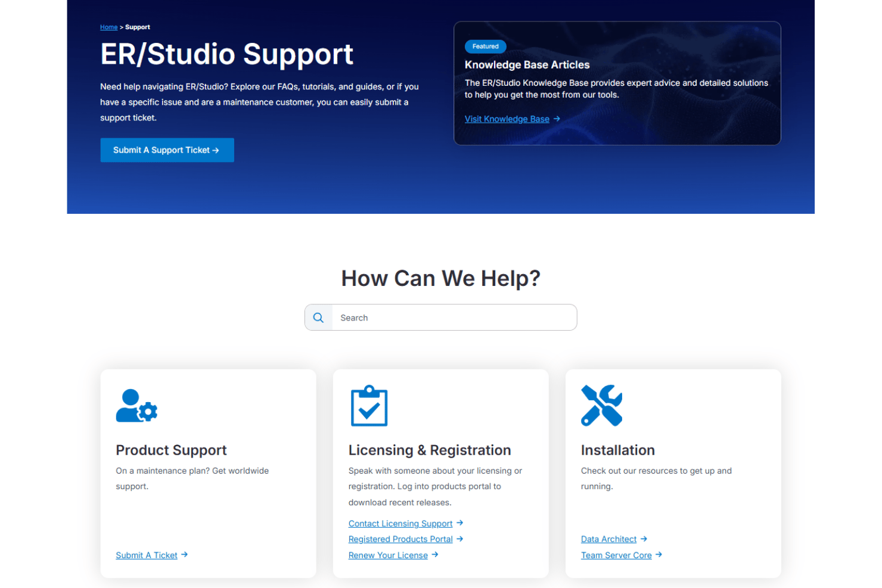The width and height of the screenshot is (882, 588).
Task: Click the Installation tools icon
Action: pyautogui.click(x=601, y=406)
